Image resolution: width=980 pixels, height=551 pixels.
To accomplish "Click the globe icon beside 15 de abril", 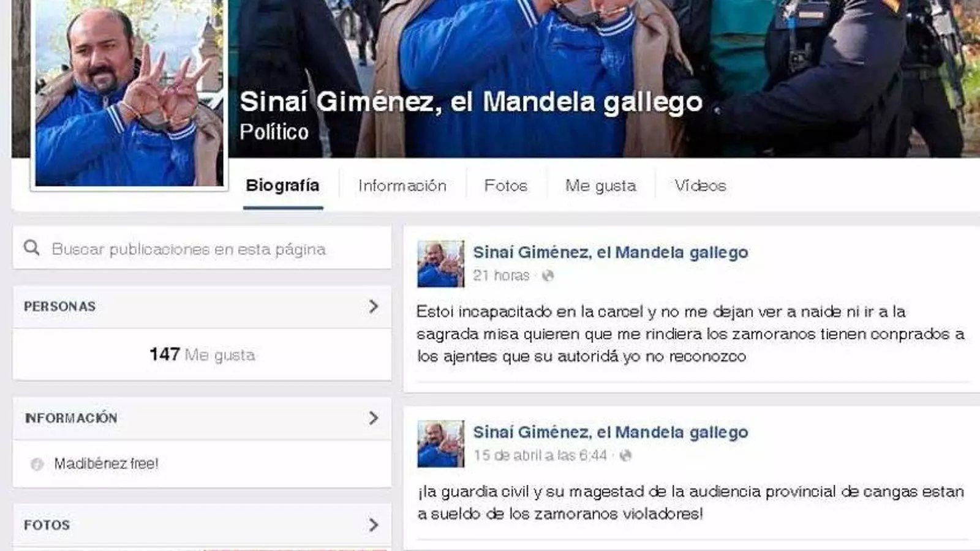I will [625, 455].
